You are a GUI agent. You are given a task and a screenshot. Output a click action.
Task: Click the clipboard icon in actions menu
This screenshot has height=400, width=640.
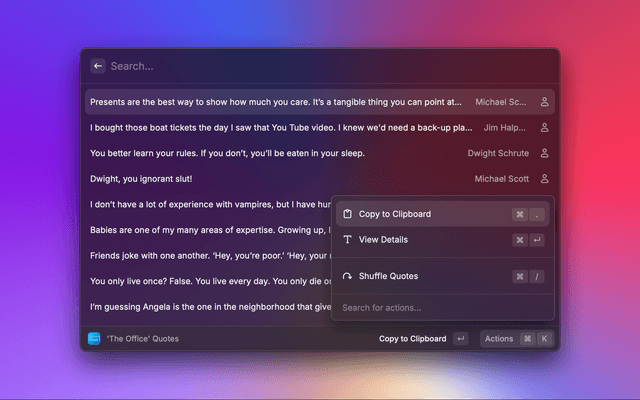348,214
